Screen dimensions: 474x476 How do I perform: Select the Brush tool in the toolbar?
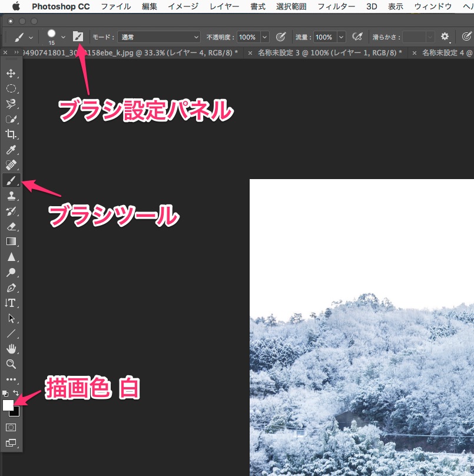click(x=11, y=180)
